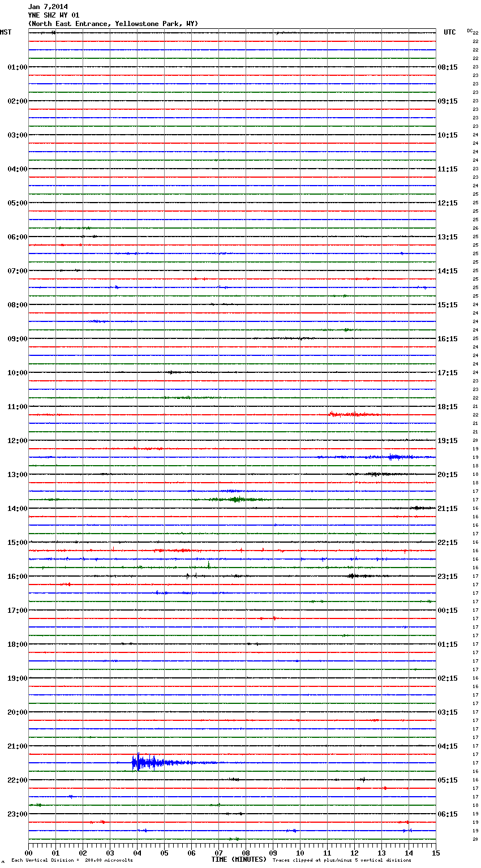Select the 09:00 MST time label
The image size is (481, 868).
(18, 339)
